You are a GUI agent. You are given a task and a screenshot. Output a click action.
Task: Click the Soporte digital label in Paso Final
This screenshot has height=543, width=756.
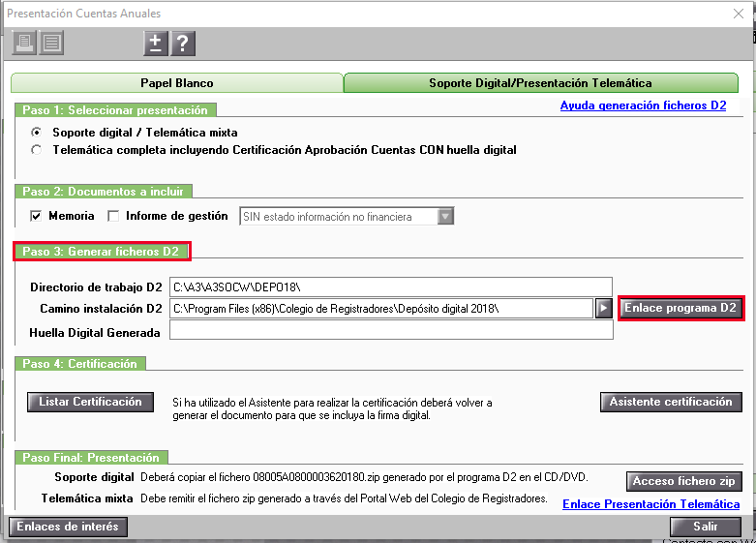coord(94,477)
